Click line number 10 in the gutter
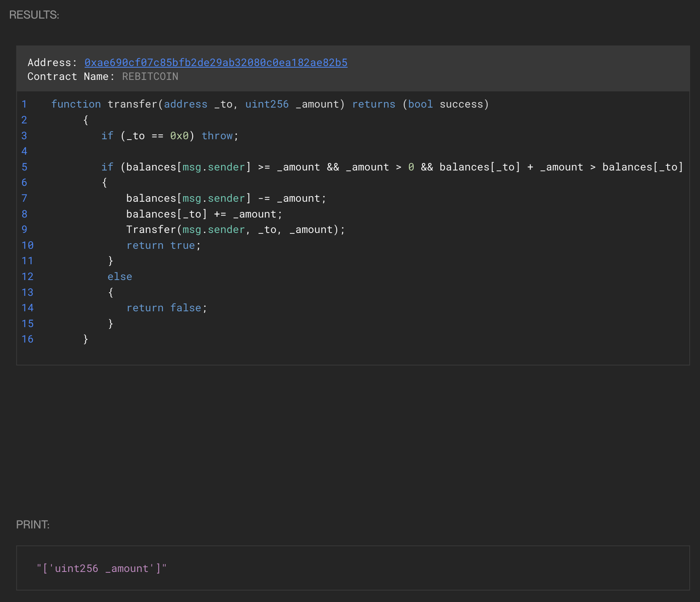Screen dimensions: 700x602 point(27,245)
